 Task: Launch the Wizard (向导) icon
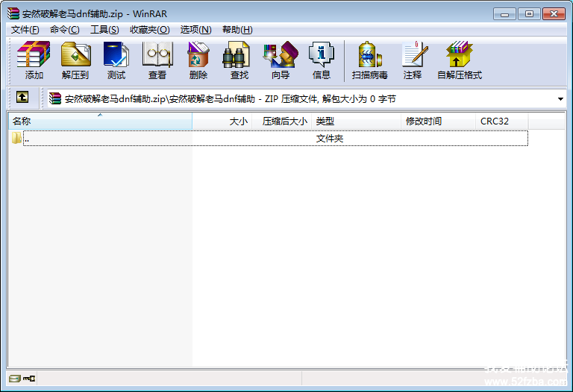pos(281,60)
